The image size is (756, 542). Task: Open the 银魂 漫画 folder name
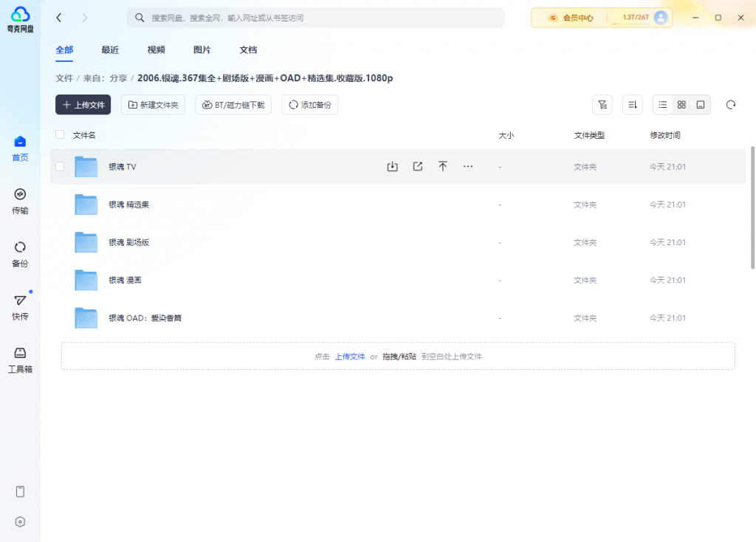125,280
